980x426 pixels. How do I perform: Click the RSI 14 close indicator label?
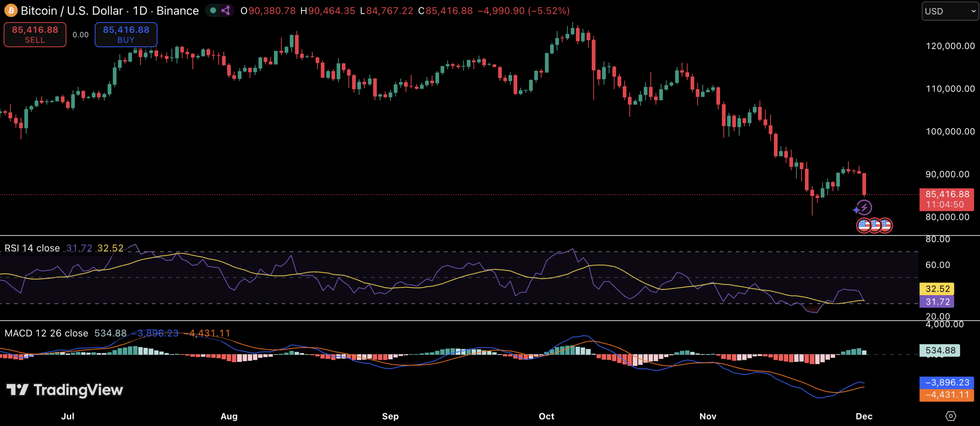[32, 248]
